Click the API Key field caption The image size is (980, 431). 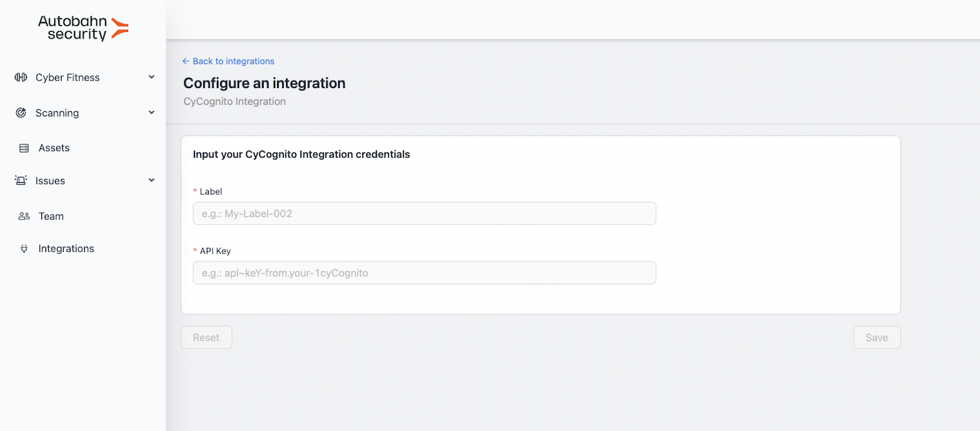216,251
